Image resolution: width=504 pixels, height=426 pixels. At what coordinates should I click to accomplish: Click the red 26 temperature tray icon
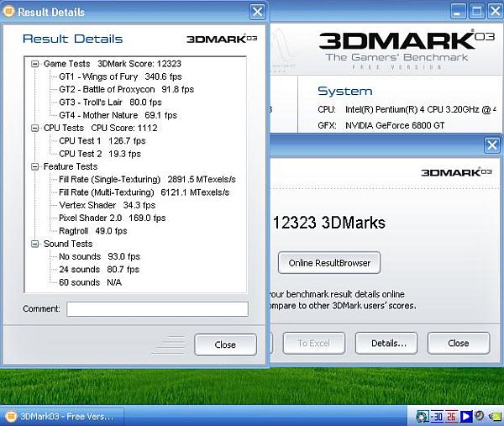(451, 417)
